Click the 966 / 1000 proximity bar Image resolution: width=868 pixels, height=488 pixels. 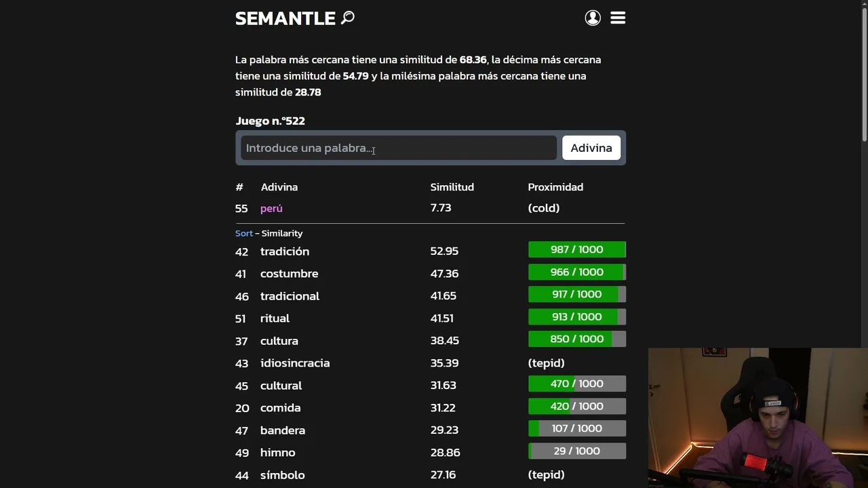576,272
